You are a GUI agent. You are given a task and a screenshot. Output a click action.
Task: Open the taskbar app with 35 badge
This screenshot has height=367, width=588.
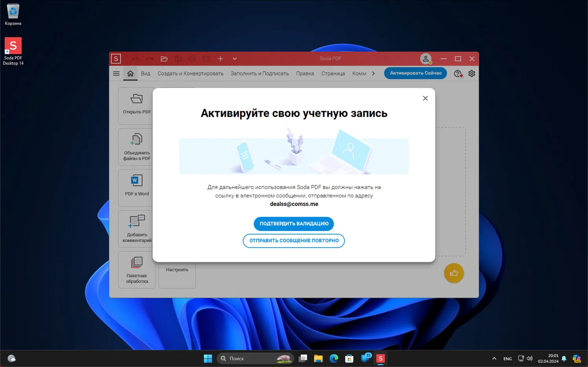pos(365,358)
